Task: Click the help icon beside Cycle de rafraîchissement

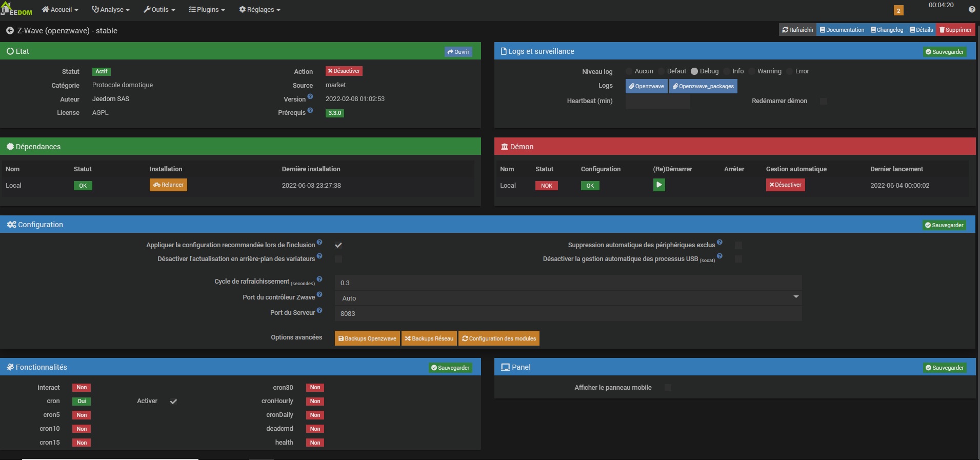Action: point(319,279)
